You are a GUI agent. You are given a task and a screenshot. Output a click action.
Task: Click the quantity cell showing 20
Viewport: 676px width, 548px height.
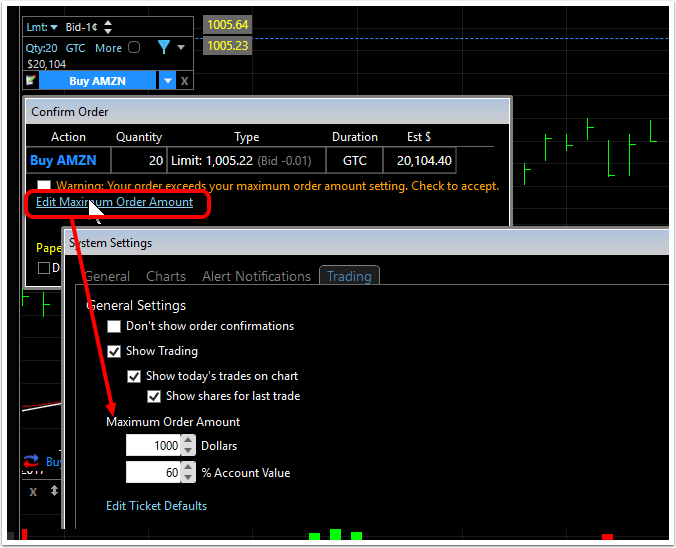139,160
